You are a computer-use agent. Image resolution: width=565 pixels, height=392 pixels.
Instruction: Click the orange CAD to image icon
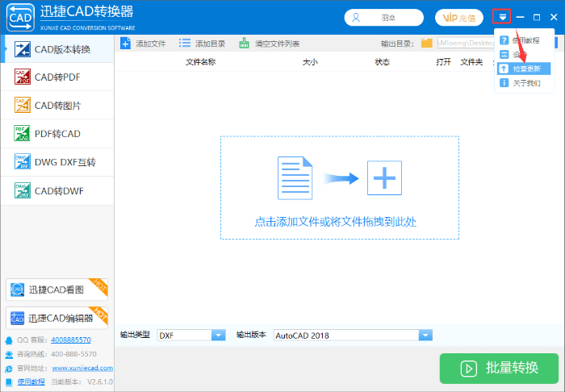click(23, 105)
